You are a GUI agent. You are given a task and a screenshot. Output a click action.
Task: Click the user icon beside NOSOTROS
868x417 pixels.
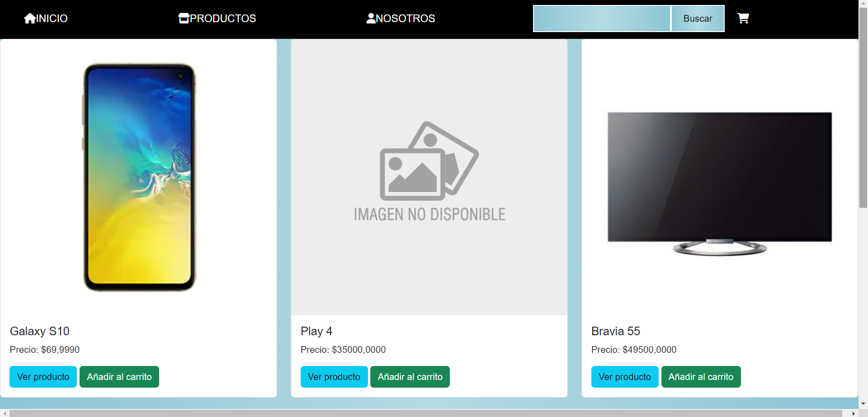(x=371, y=18)
